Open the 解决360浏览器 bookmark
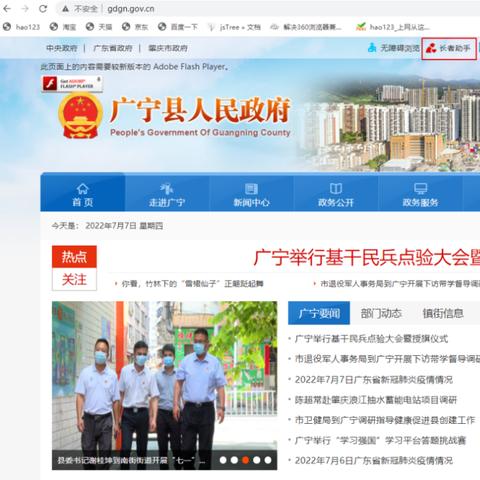The width and height of the screenshot is (480, 480). coord(306,27)
